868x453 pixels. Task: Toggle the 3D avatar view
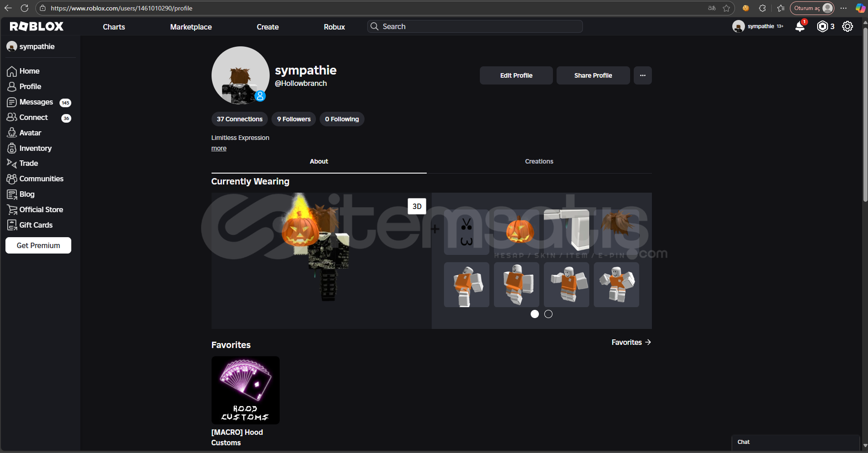[417, 206]
